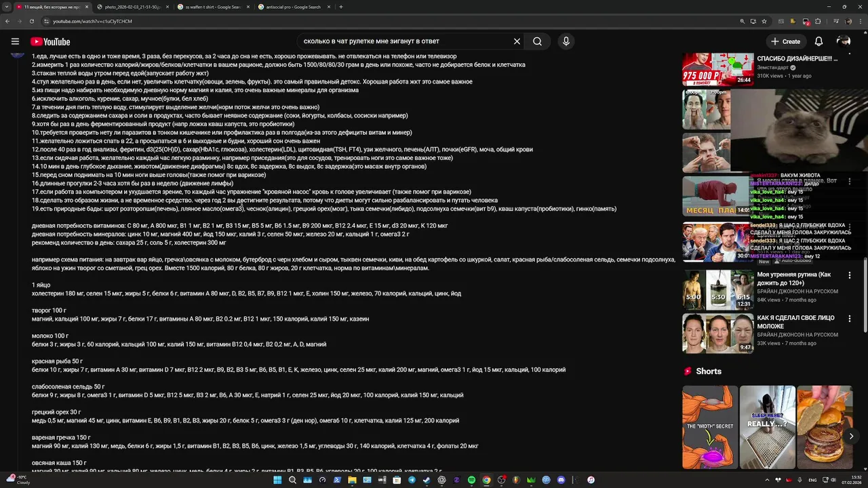Bookmark this page with the star icon
Image resolution: width=868 pixels, height=488 pixels.
click(764, 21)
